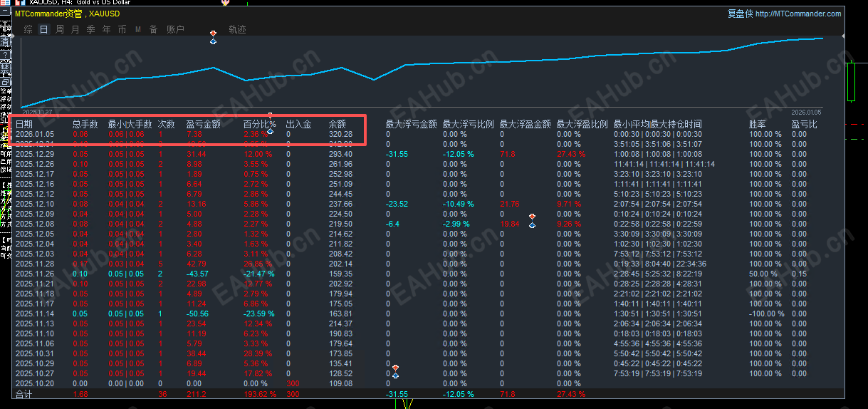Show the 轨迹 track view
The width and height of the screenshot is (868, 409).
pyautogui.click(x=237, y=29)
